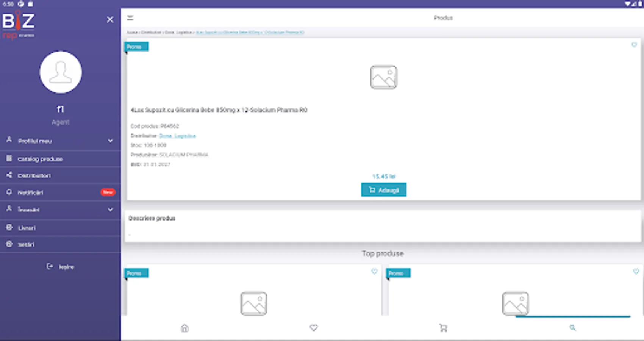Select the home icon in bottom bar

[x=184, y=328]
